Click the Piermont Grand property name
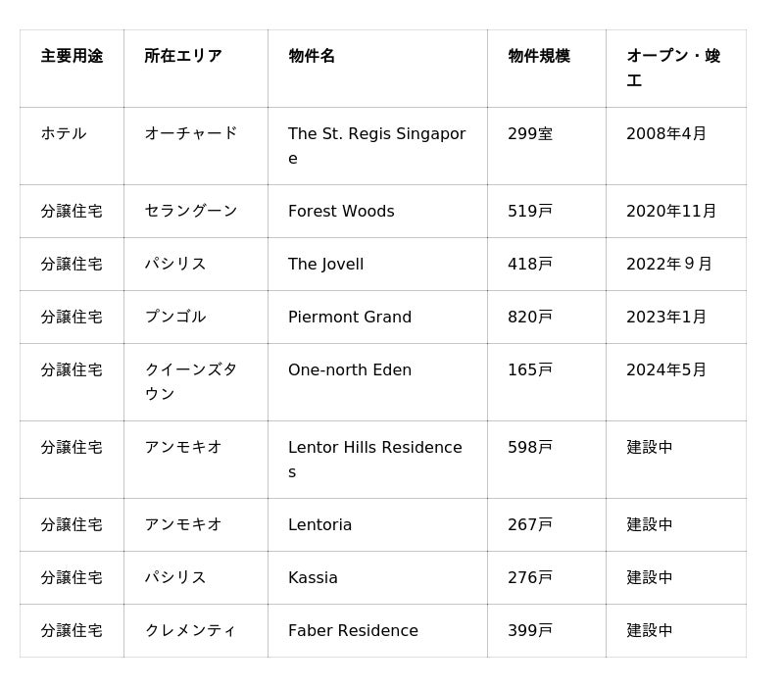The height and width of the screenshot is (687, 784). (350, 318)
